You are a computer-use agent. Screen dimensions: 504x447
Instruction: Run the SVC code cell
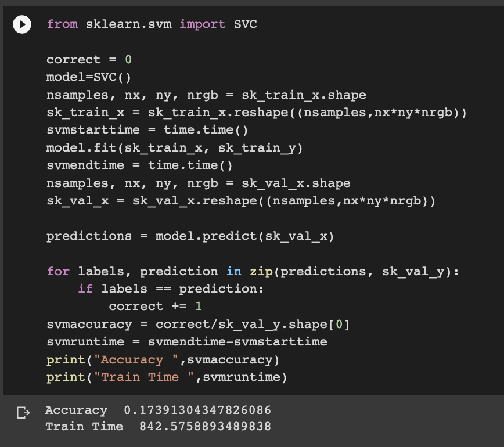(22, 24)
